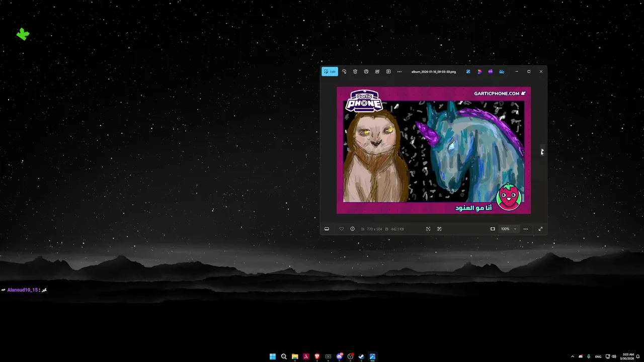The image size is (644, 362).
Task: Launch Brave browser from the taskbar
Action: (x=317, y=356)
